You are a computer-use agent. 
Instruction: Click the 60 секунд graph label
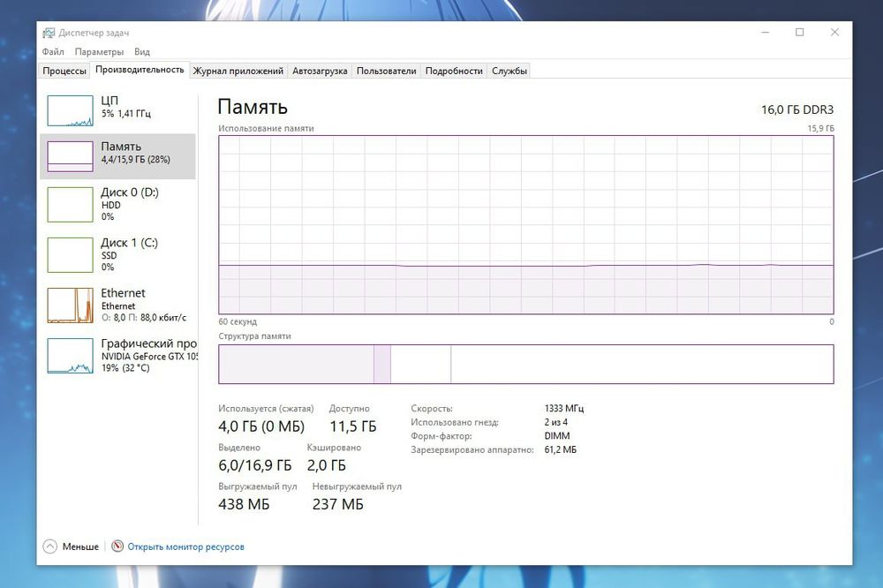click(x=238, y=321)
